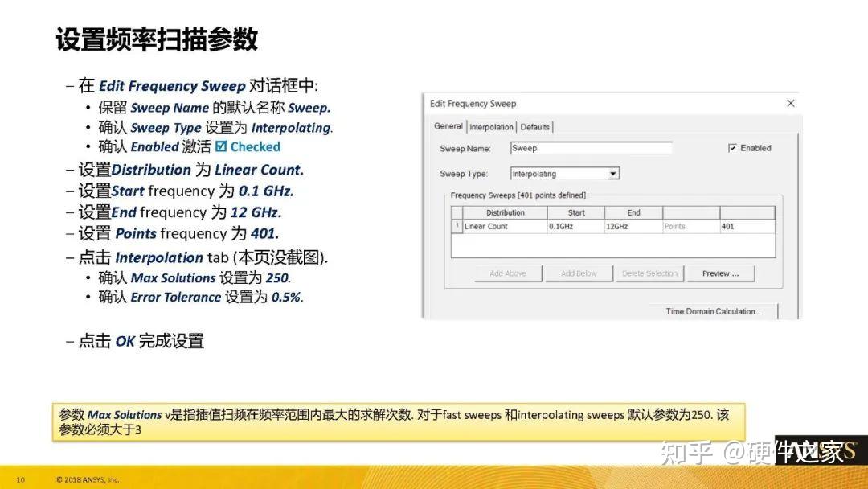Toggle the Enabled checkbox
Image resolution: width=868 pixels, height=489 pixels.
[x=733, y=147]
